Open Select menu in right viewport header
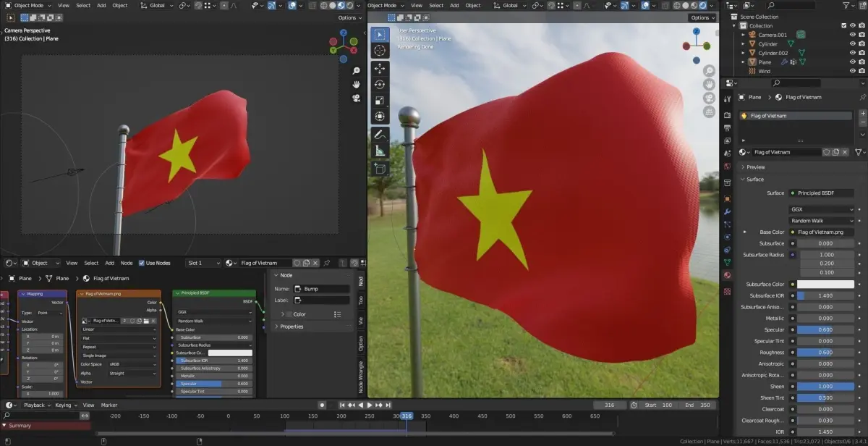 436,5
